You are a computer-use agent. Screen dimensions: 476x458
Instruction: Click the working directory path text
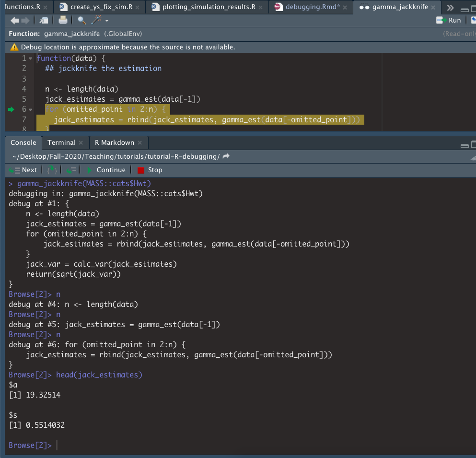coord(116,156)
